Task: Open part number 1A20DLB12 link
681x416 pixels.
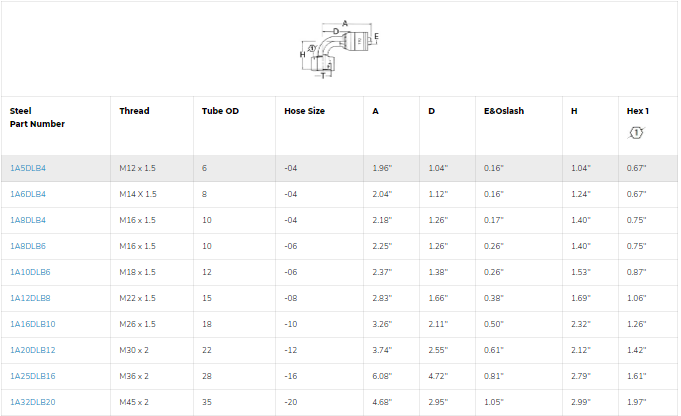Action: point(33,350)
